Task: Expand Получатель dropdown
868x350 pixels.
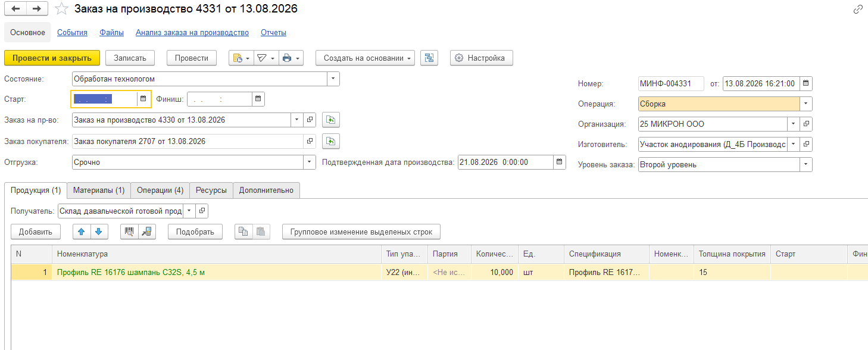Action: click(190, 211)
